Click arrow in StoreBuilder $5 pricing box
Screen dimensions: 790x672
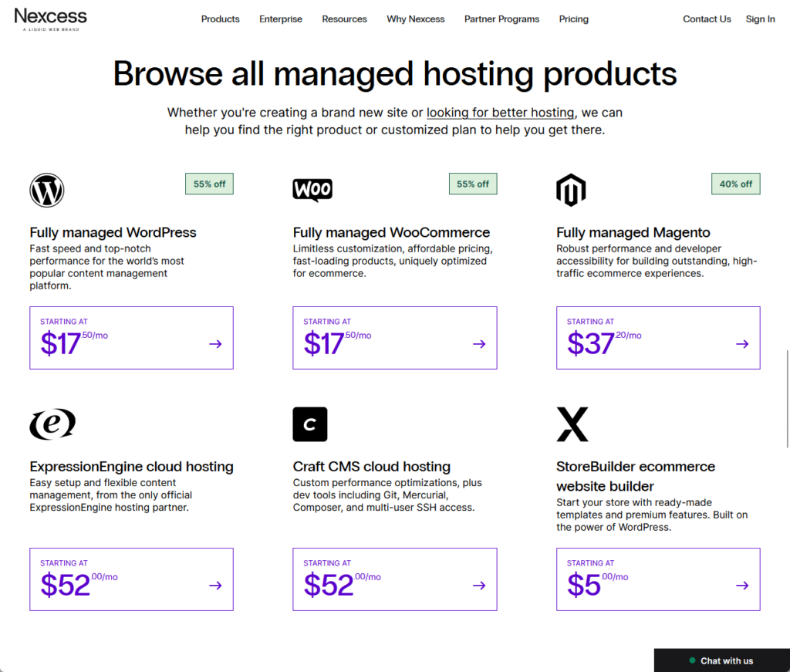pyautogui.click(x=742, y=586)
